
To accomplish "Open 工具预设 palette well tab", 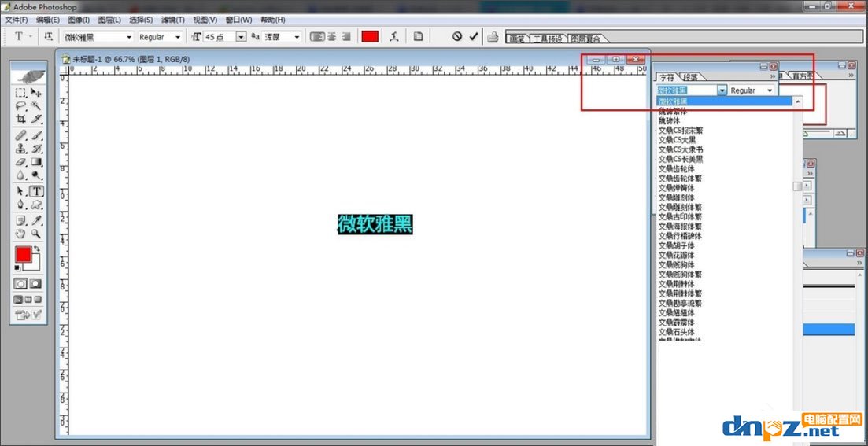I will click(548, 39).
